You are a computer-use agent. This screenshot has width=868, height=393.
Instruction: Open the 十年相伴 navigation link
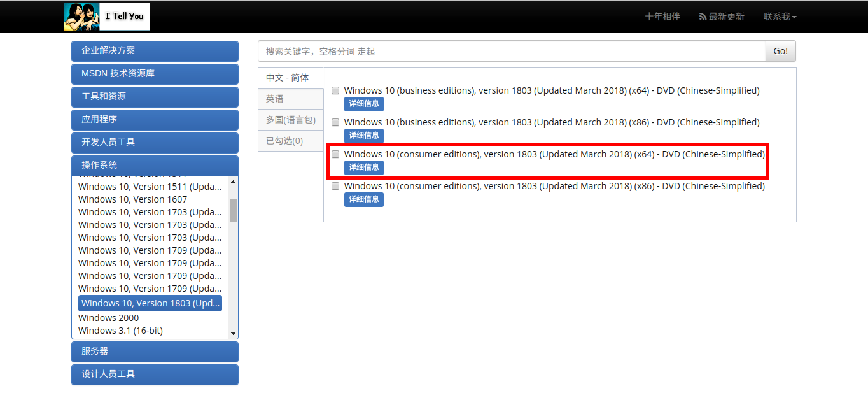(x=662, y=17)
